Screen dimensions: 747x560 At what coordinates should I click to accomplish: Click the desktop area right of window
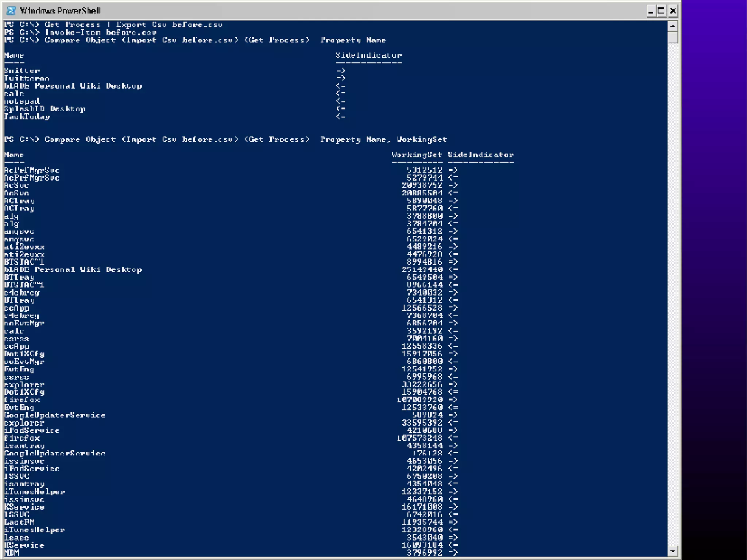coord(714,255)
